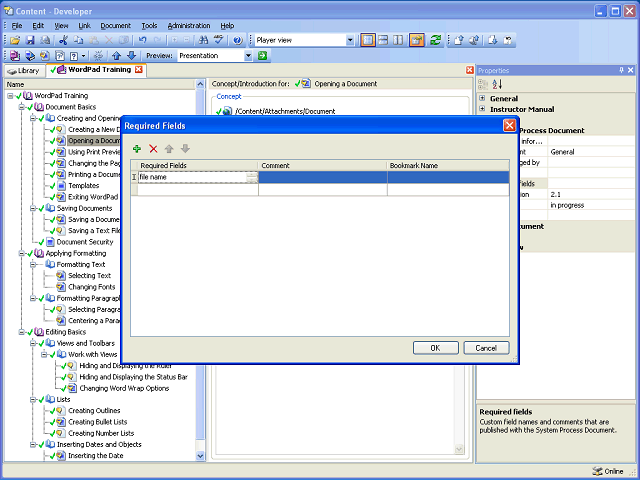Select 'Changing Word Wrap Options' topic

tap(124, 389)
